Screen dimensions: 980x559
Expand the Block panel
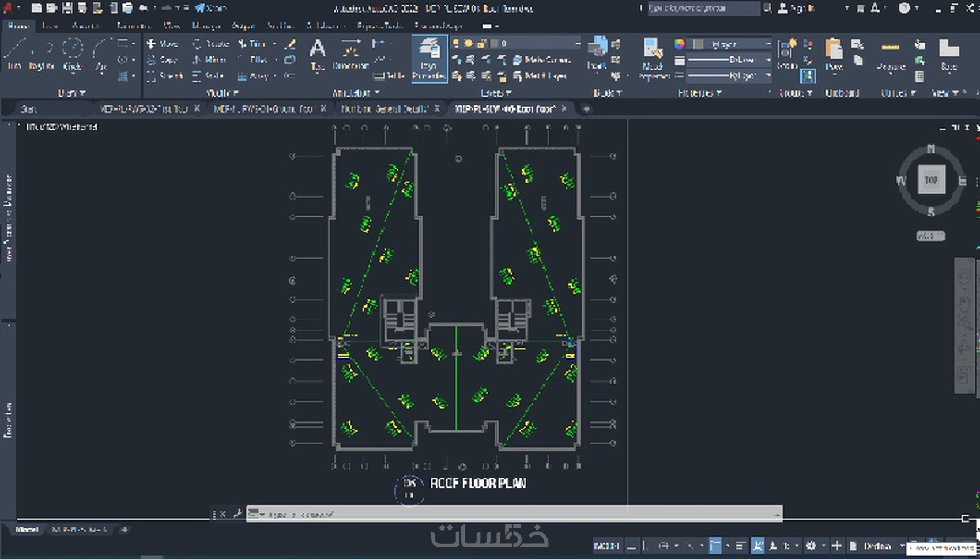(x=607, y=93)
